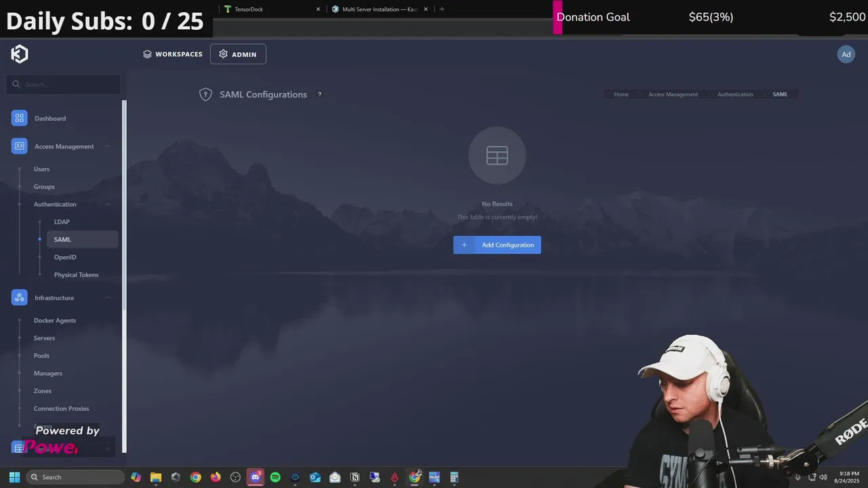Open Connection Proxies in sidebar

point(61,408)
